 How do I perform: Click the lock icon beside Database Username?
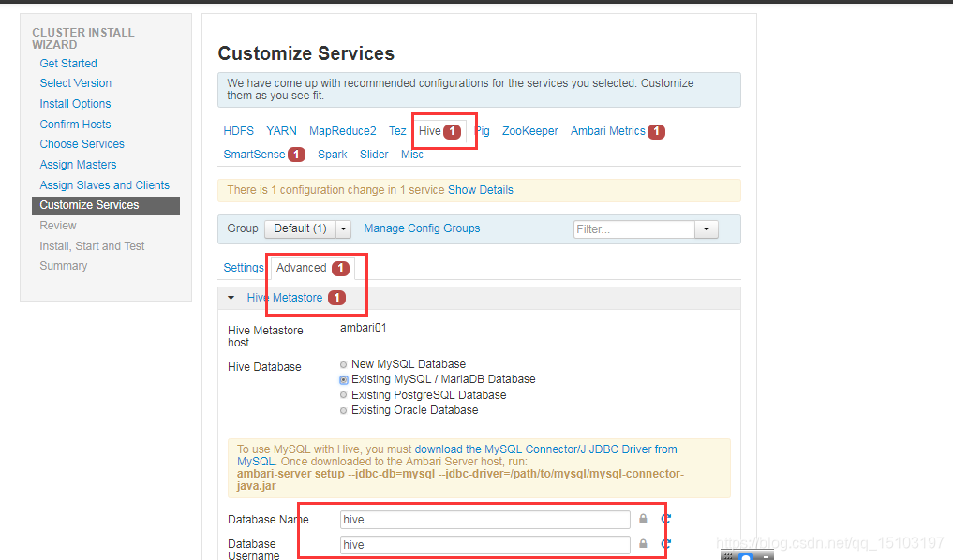(x=643, y=543)
